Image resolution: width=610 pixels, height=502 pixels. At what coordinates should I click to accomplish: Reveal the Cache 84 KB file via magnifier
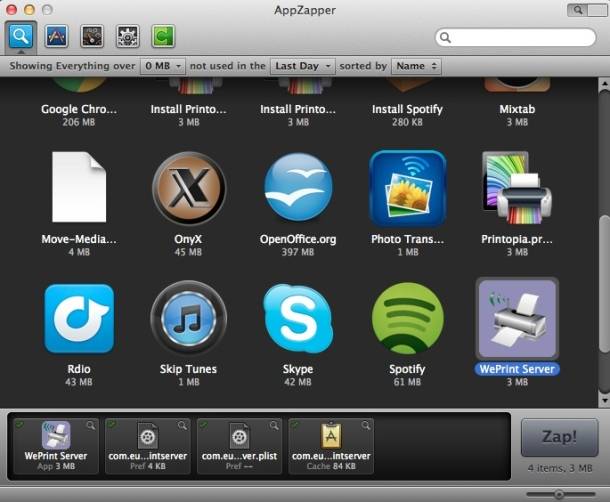pyautogui.click(x=366, y=425)
